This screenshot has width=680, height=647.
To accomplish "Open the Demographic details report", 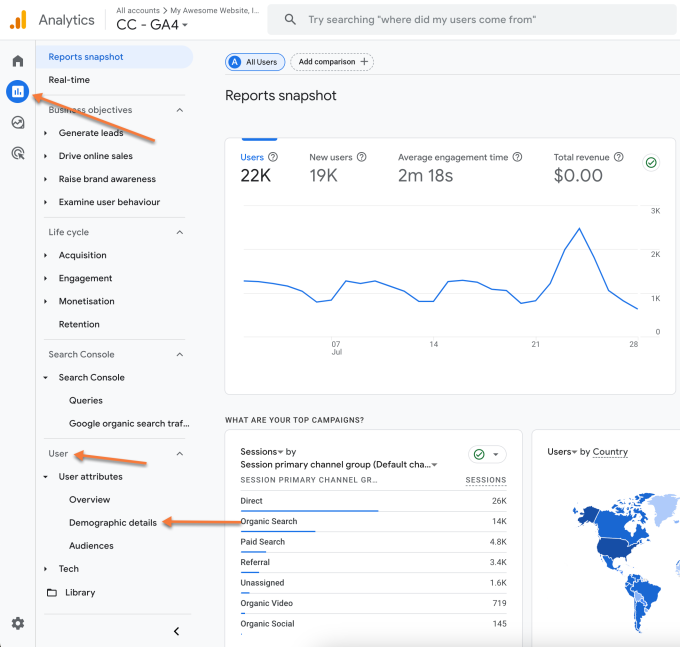I will [113, 523].
